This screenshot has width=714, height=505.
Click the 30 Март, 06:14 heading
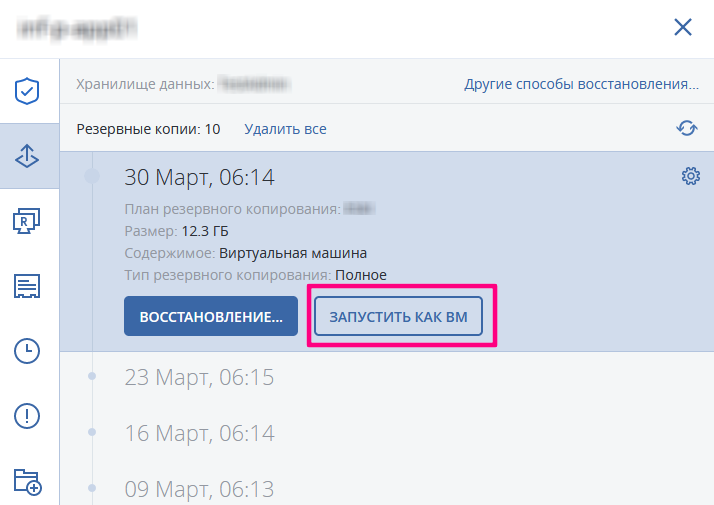coord(199,177)
